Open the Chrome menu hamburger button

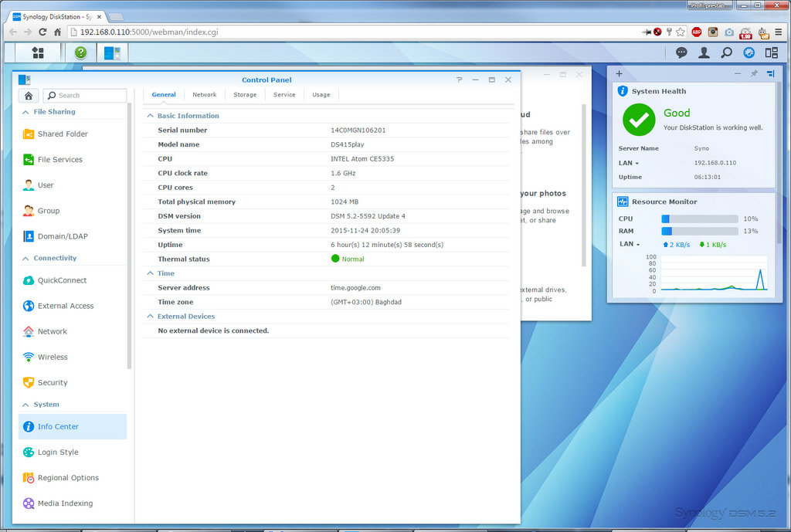click(779, 32)
